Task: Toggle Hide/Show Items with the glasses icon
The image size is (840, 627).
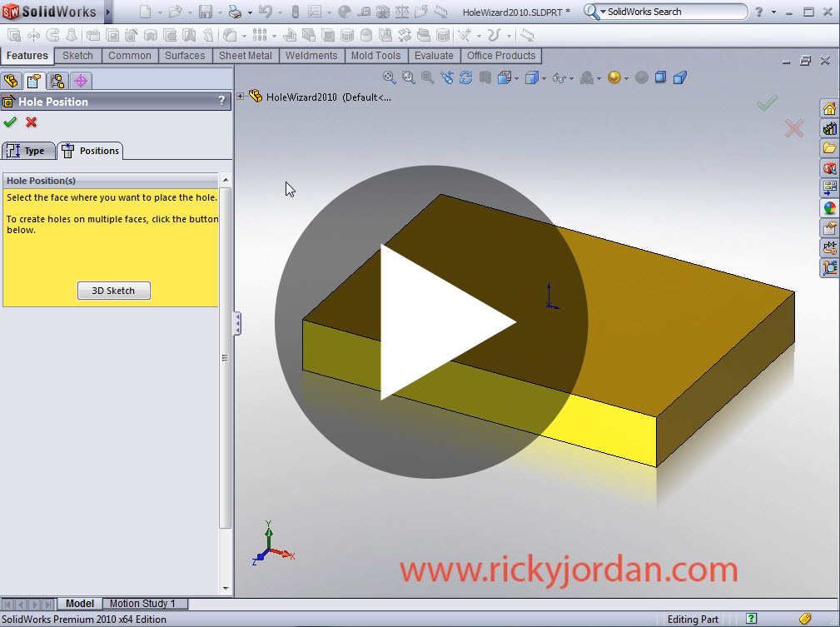Action: (559, 77)
